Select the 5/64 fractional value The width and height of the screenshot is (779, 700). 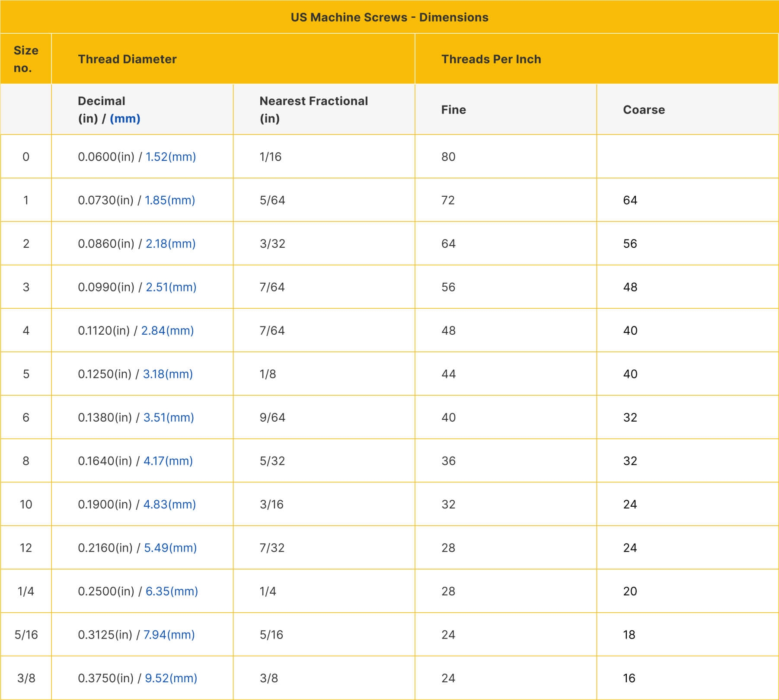tap(269, 200)
